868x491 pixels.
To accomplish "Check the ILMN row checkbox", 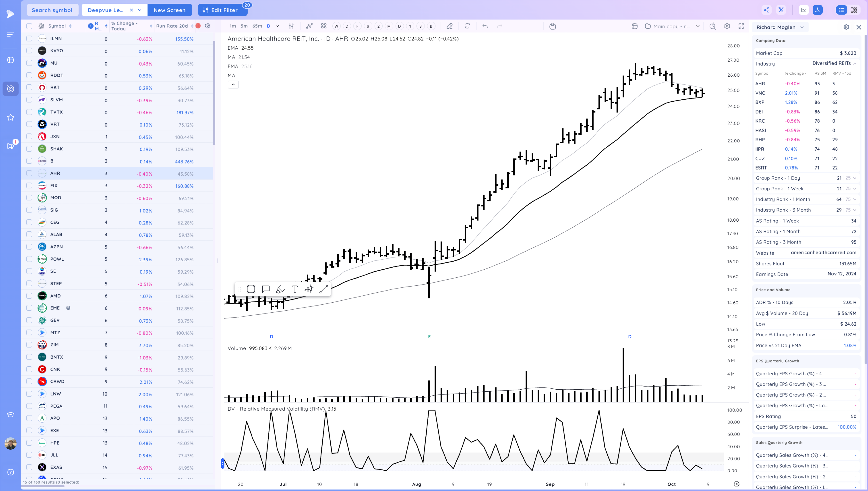I will [x=29, y=39].
